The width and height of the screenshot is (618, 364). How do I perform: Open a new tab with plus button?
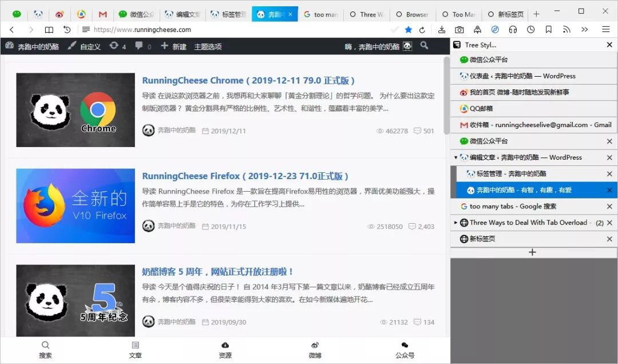(x=536, y=14)
